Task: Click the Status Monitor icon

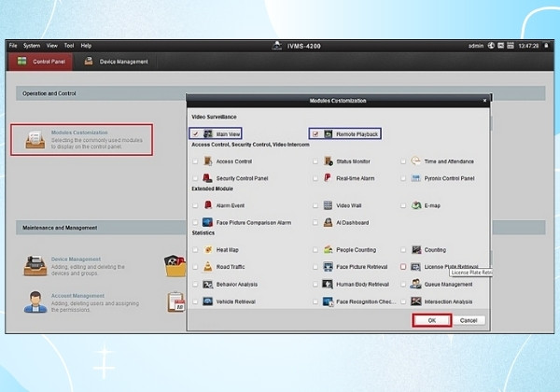Action: coord(328,161)
